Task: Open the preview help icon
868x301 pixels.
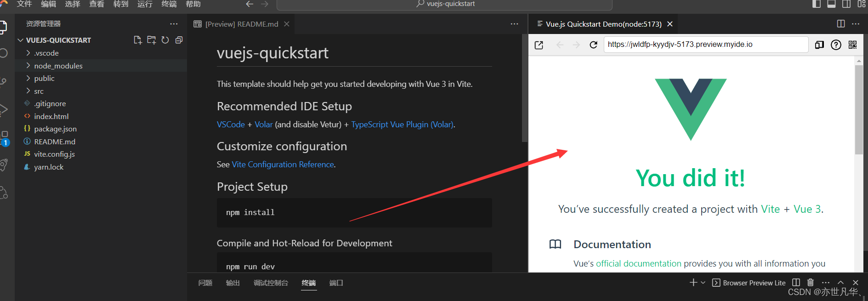Action: (836, 45)
